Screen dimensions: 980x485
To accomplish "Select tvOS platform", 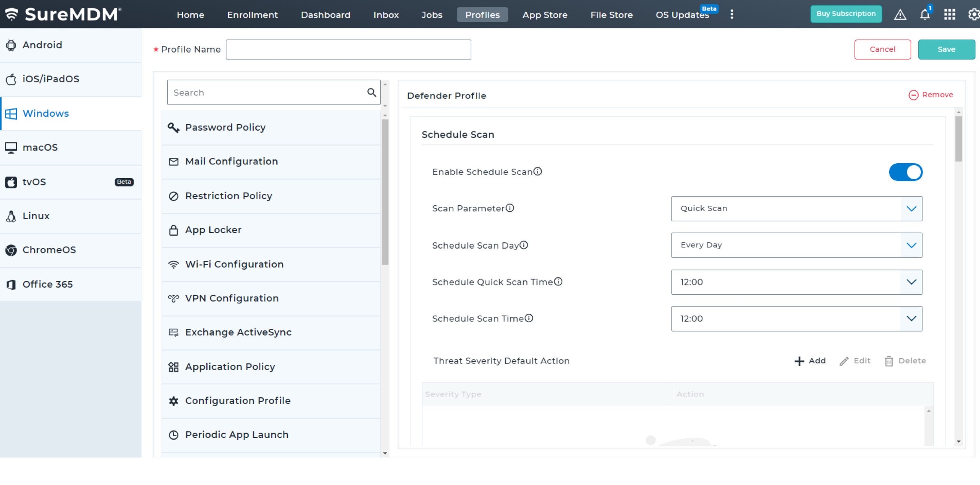I will (70, 182).
